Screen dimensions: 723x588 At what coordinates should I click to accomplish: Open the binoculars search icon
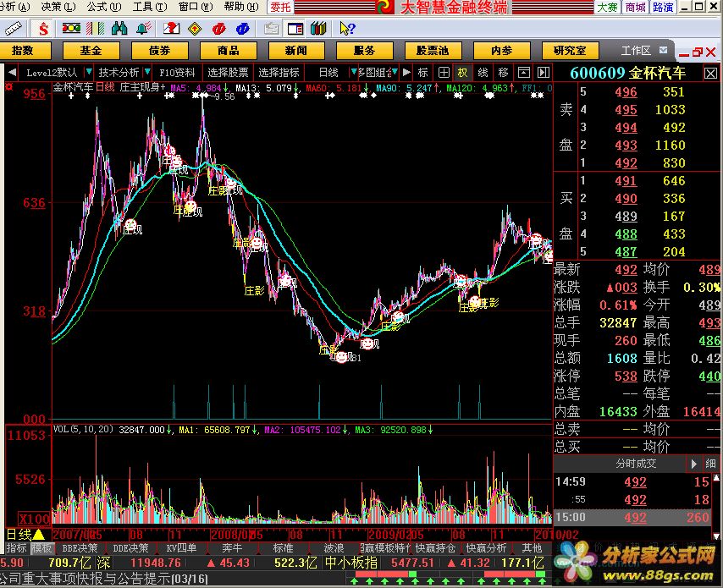point(119,29)
